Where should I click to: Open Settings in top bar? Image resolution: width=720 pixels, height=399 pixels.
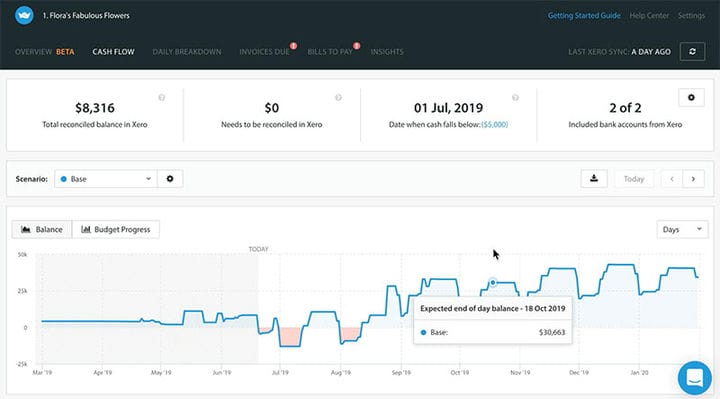[x=691, y=15]
